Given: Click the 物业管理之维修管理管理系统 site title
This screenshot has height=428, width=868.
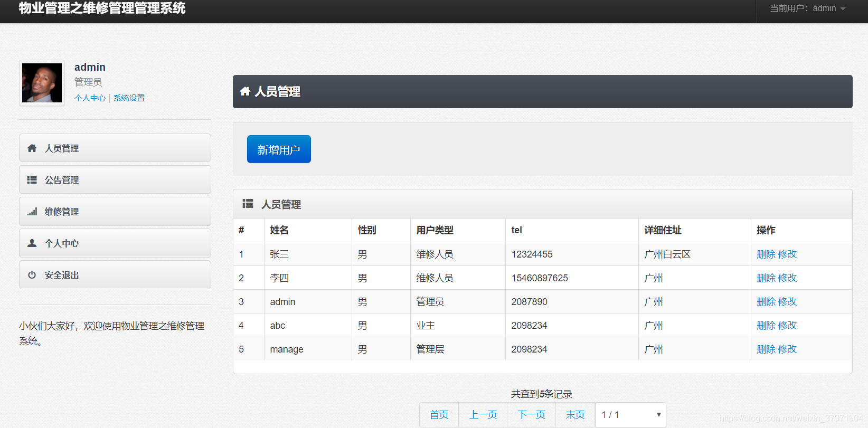Looking at the screenshot, I should tap(102, 8).
